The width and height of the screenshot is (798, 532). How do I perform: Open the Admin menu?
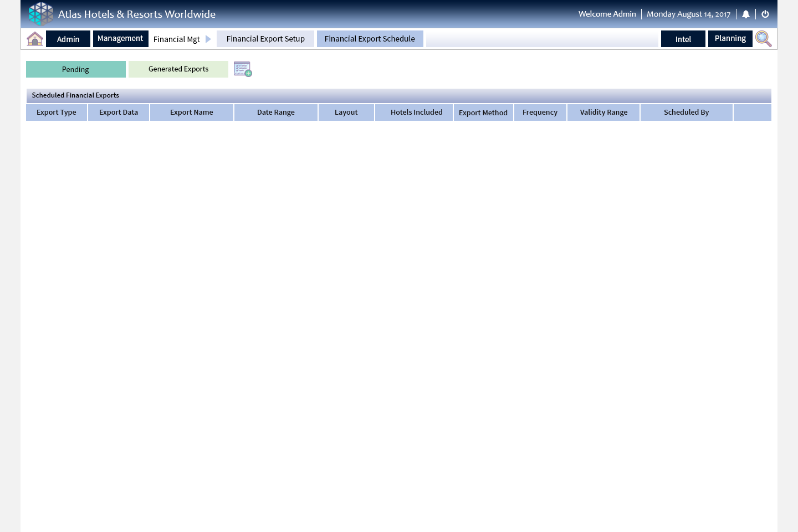(x=68, y=39)
